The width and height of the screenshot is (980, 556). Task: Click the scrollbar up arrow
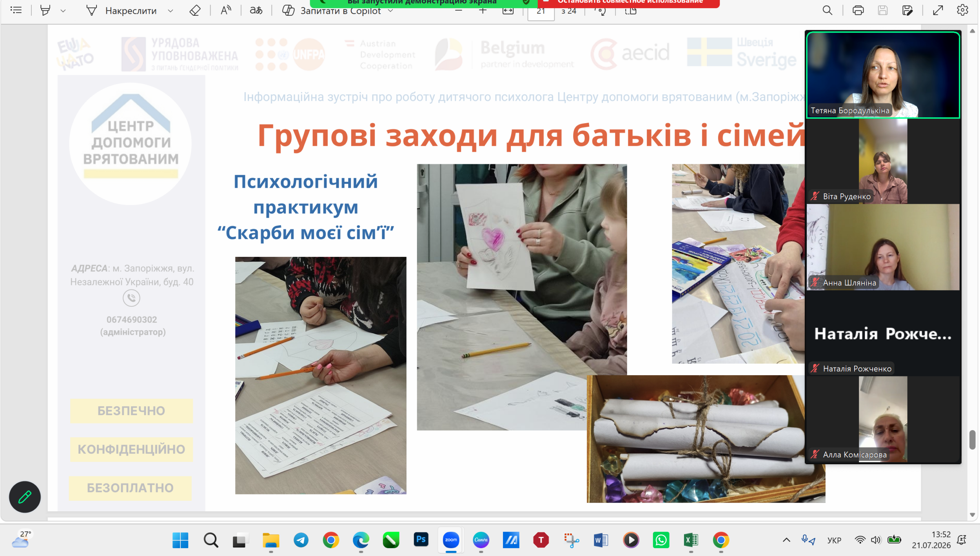(972, 31)
